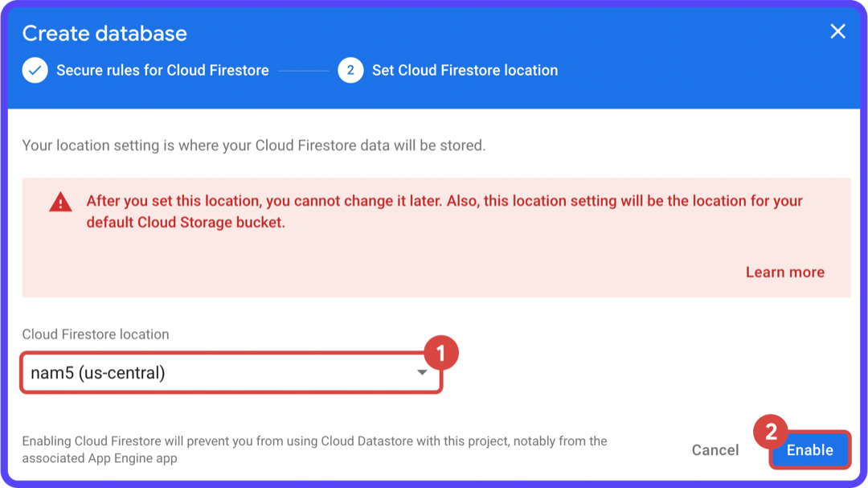868x488 pixels.
Task: Click the Enable button
Action: click(809, 450)
